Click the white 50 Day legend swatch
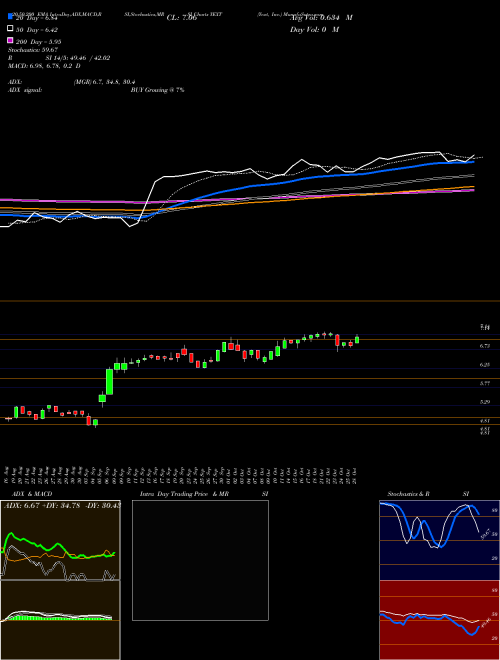Viewport: 500px width, 660px height. [11, 29]
